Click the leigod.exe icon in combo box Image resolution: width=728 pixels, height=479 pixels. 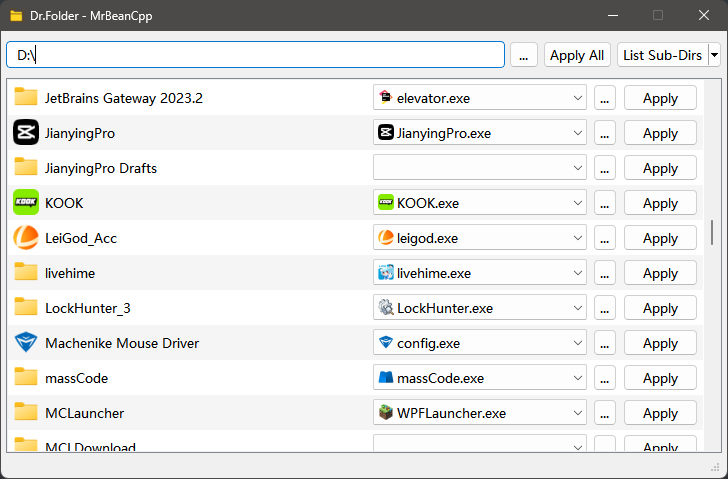click(x=385, y=238)
